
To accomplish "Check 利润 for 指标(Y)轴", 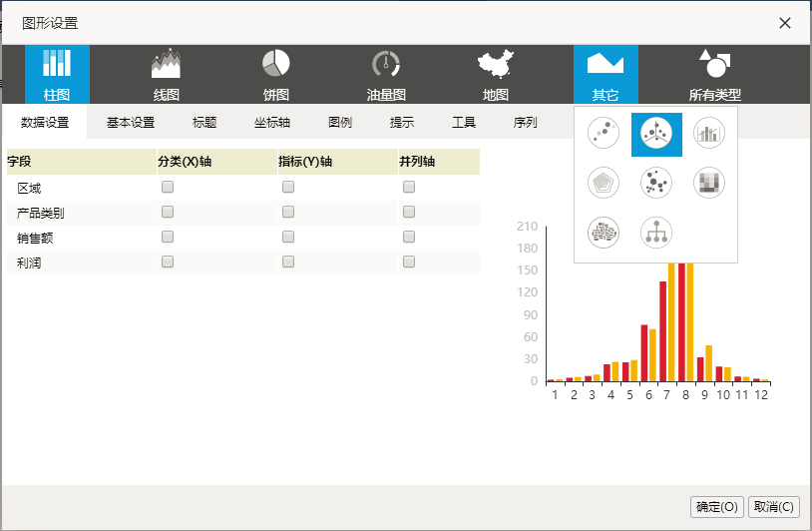I will [288, 262].
